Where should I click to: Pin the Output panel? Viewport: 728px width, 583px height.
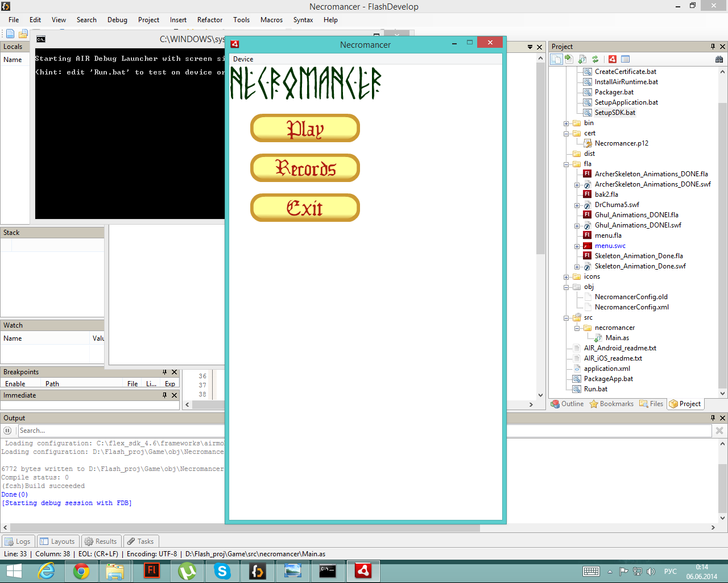click(x=713, y=417)
